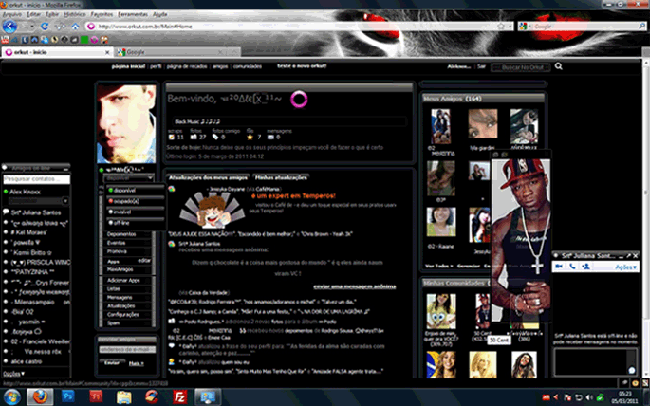Click the orkut site icon in address bar
Image resolution: width=650 pixels, height=406 pixels.
click(90, 26)
